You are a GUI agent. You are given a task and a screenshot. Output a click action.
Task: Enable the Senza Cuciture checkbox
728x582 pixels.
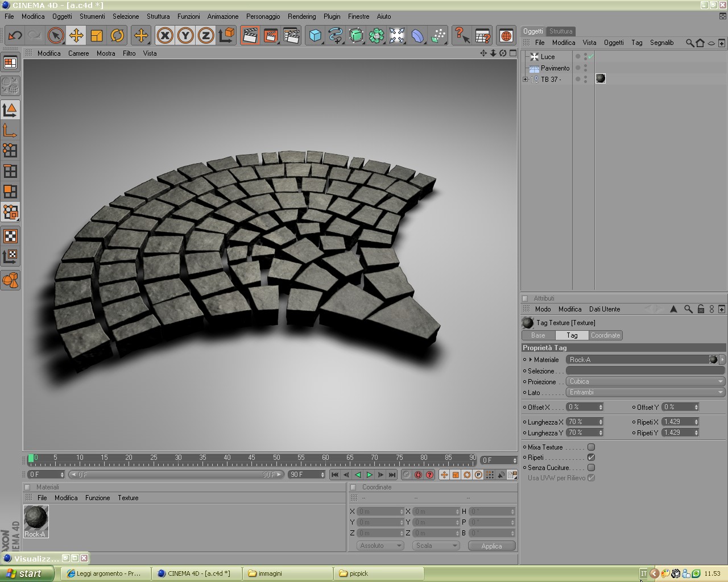(591, 468)
